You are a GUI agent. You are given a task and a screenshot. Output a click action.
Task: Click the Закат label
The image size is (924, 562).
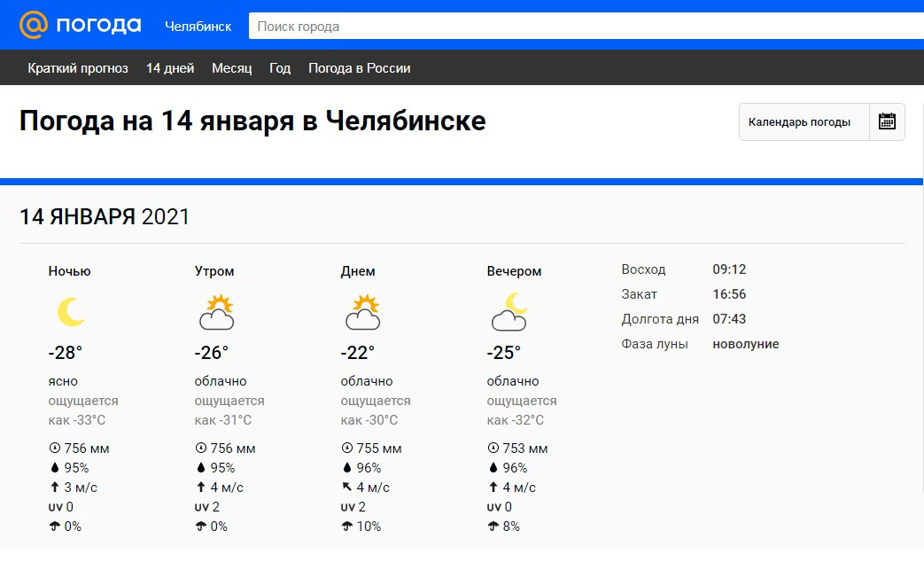click(x=640, y=293)
